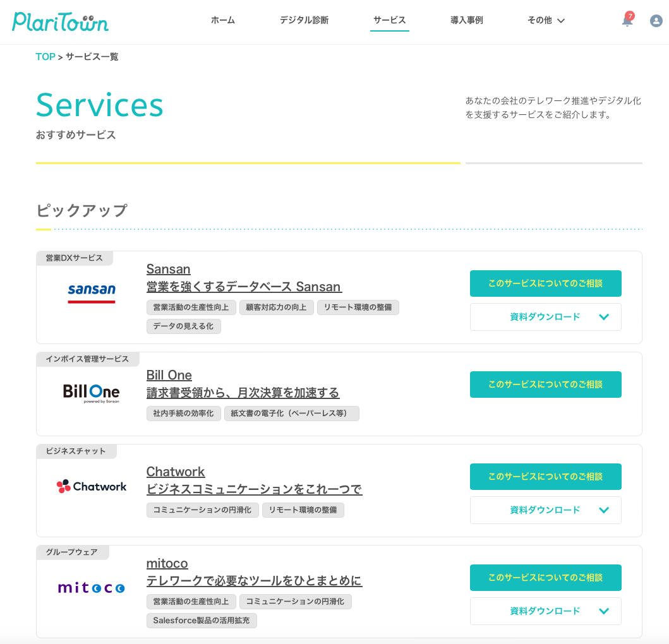Screen dimensions: 669x644
Task: Open the Bill One title link
Action: [x=169, y=375]
